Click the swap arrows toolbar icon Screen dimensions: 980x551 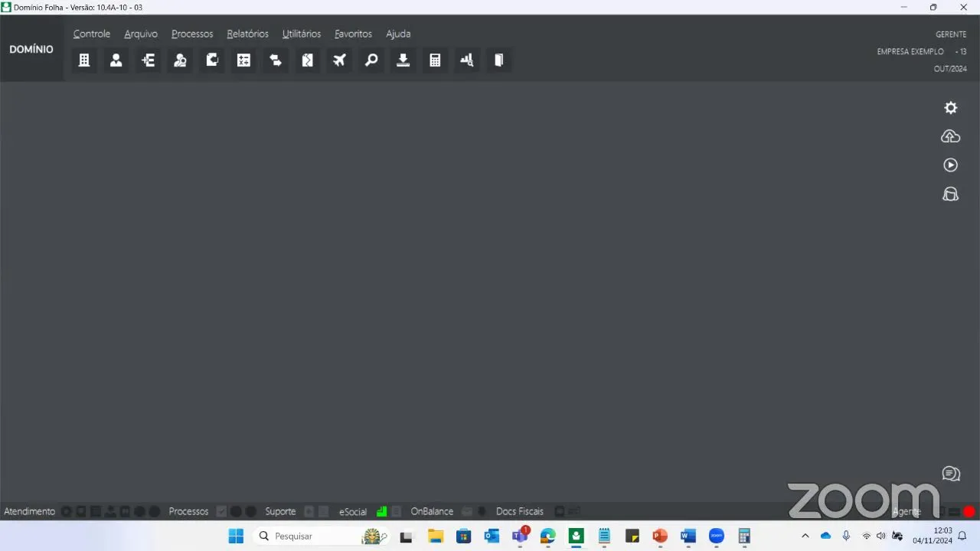point(276,60)
